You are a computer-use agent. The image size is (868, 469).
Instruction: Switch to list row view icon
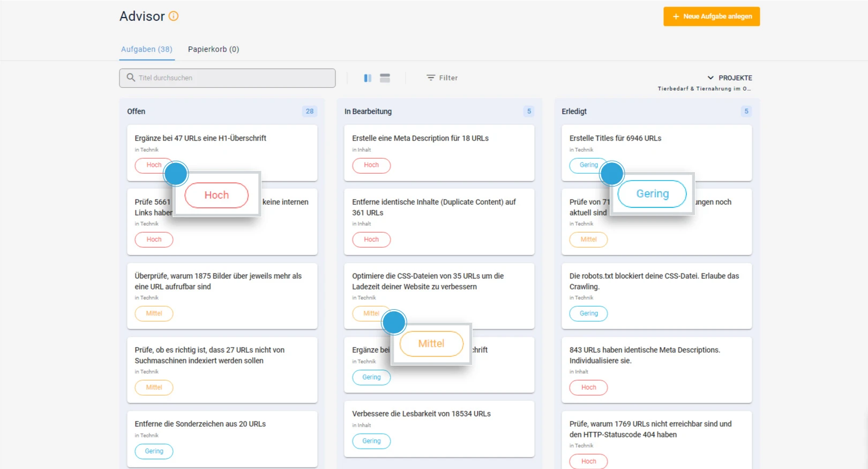coord(385,78)
